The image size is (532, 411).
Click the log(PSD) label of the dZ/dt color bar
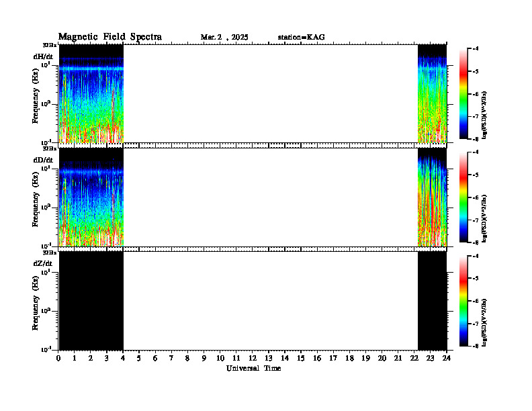tap(484, 322)
